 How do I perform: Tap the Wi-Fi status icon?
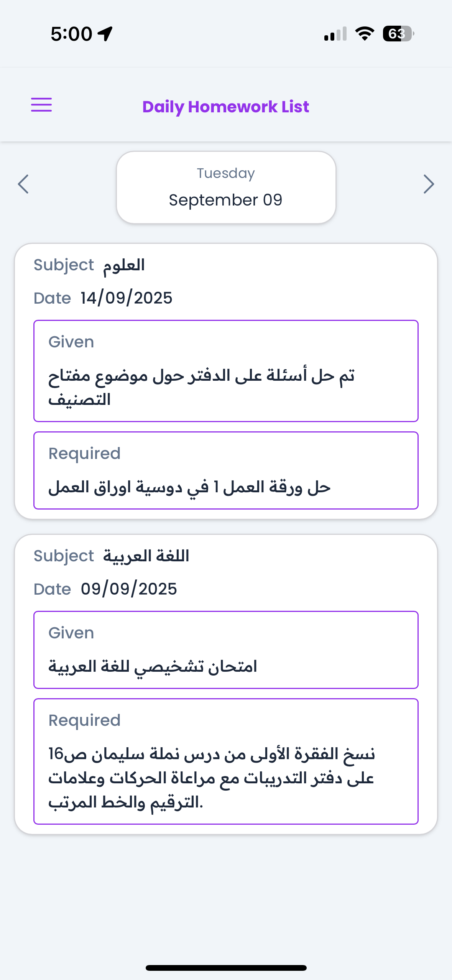pos(365,34)
